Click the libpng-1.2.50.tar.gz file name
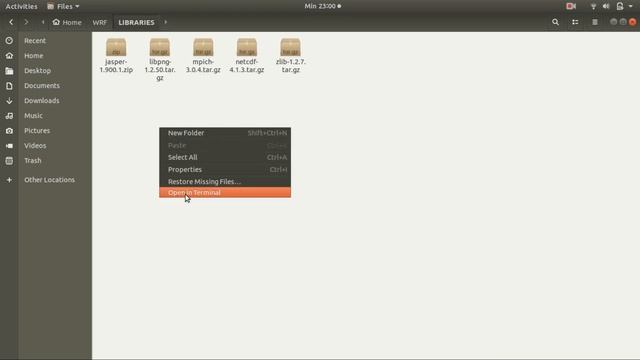Viewport: 640px width, 360px height. 160,70
